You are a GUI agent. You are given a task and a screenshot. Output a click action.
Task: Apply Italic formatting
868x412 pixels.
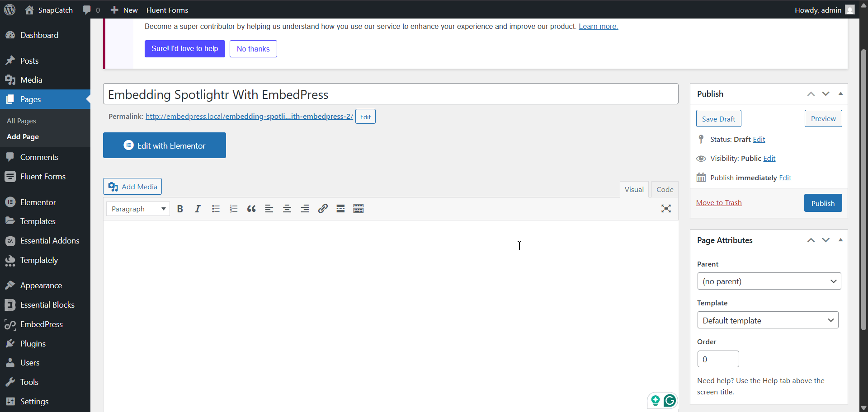click(198, 208)
